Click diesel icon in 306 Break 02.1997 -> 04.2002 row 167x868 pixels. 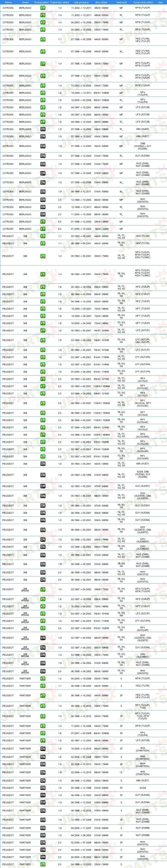(43, 638)
